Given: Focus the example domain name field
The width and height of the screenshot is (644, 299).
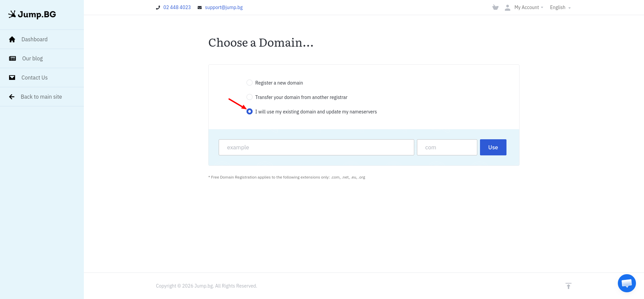Looking at the screenshot, I should (316, 147).
